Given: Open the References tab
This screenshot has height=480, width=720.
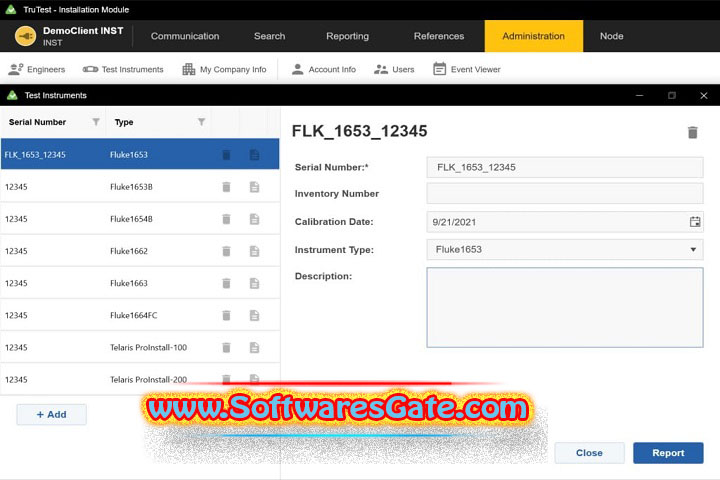Looking at the screenshot, I should [x=439, y=36].
